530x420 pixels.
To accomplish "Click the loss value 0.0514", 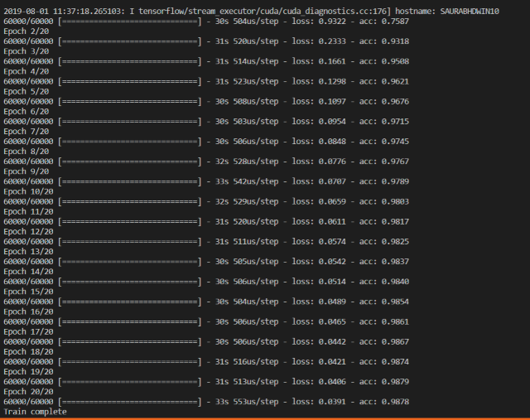I will [332, 282].
